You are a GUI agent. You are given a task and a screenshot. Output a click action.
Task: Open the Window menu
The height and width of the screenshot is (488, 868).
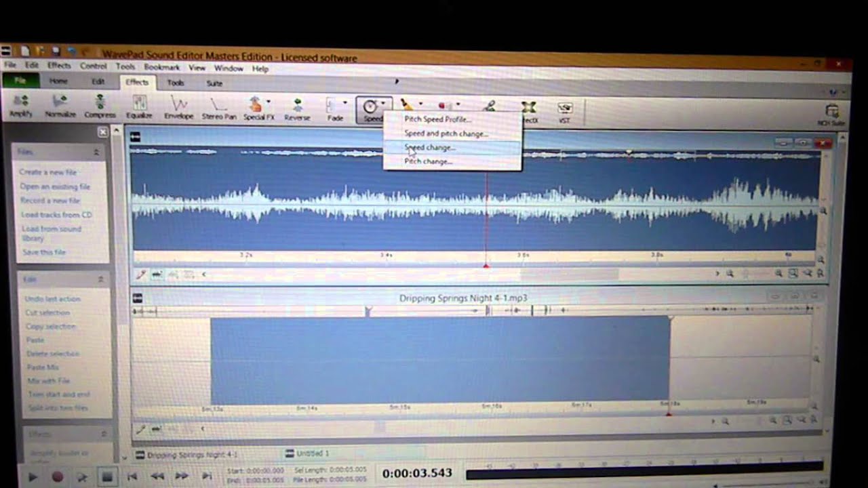pos(229,68)
